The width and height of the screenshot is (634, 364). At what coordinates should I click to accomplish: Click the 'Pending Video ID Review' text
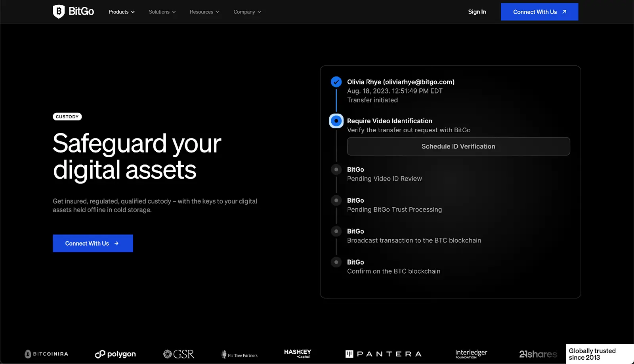pos(384,179)
